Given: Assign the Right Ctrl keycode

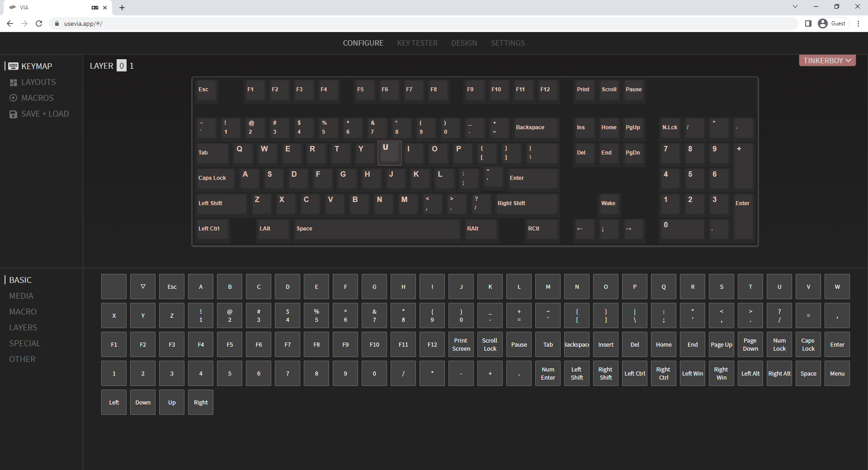Looking at the screenshot, I should [664, 373].
